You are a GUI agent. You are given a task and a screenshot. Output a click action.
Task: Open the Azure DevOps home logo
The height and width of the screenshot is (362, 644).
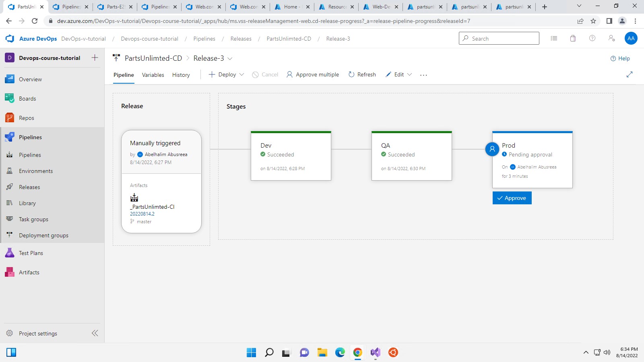[10, 39]
